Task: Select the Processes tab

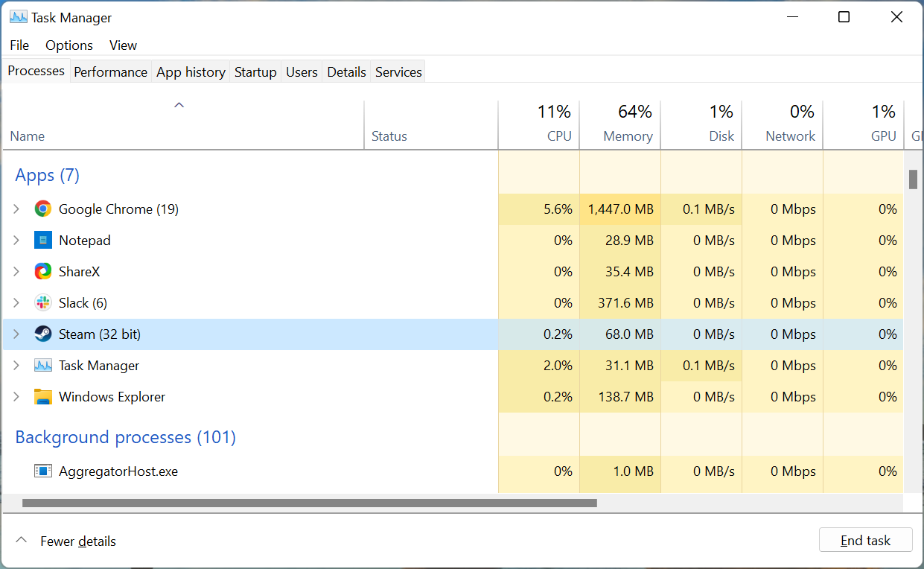Action: 36,71
